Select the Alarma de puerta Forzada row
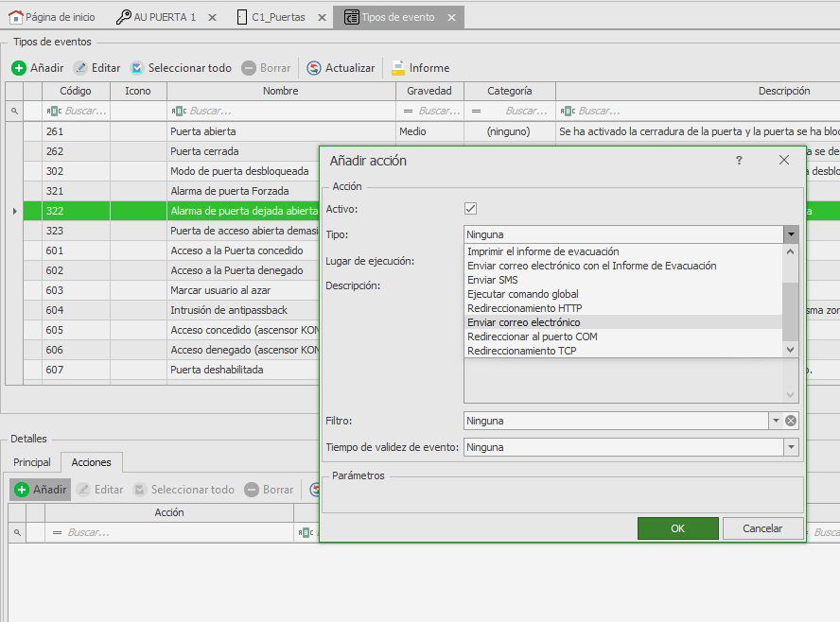This screenshot has width=840, height=622. pyautogui.click(x=171, y=191)
